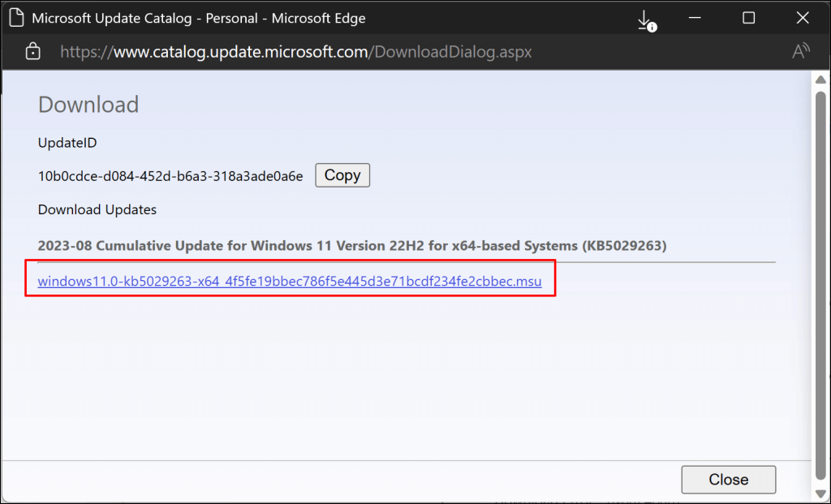Maximize the Microsoft Edge window

tap(748, 19)
